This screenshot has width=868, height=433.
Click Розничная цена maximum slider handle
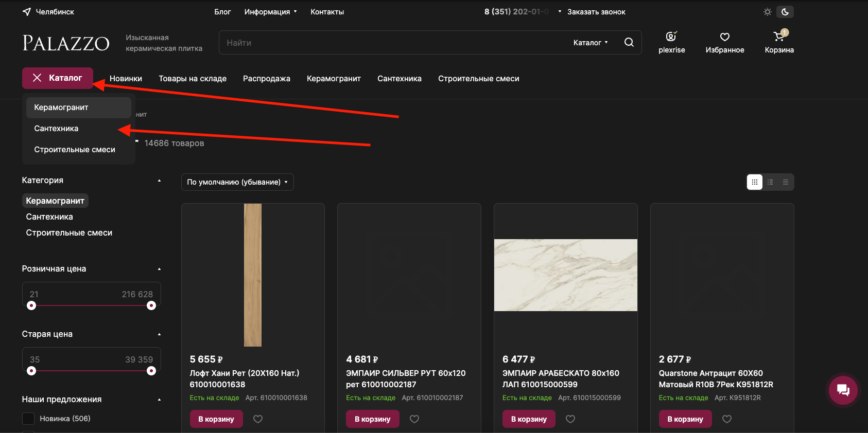[x=151, y=305]
